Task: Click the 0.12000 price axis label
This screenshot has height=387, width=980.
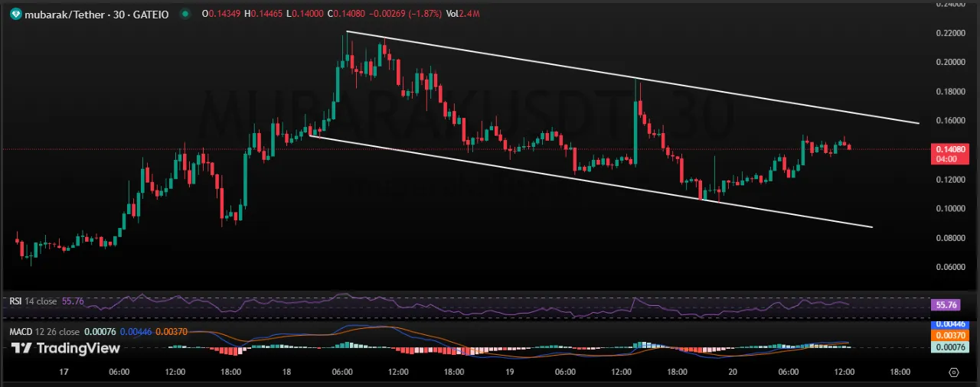Action: 949,179
